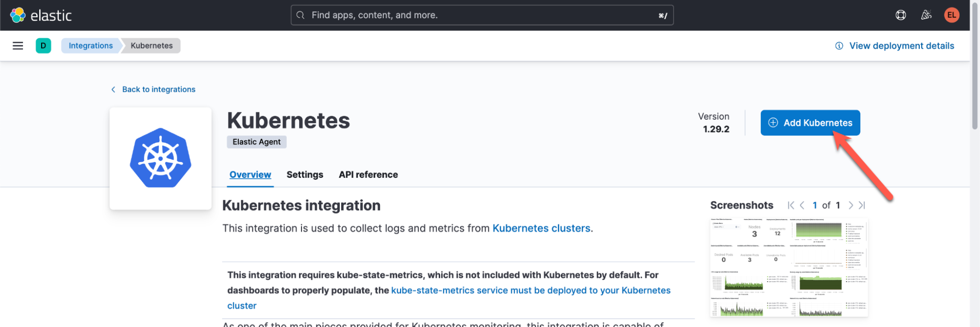
Task: Go to first screenshot page arrow
Action: pyautogui.click(x=791, y=205)
